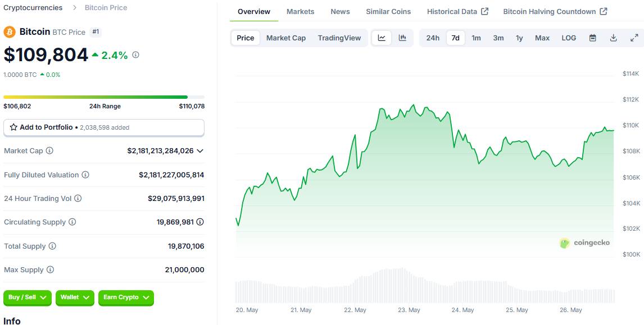This screenshot has height=325, width=644.
Task: Click the 20. May date label
Action: point(247,310)
